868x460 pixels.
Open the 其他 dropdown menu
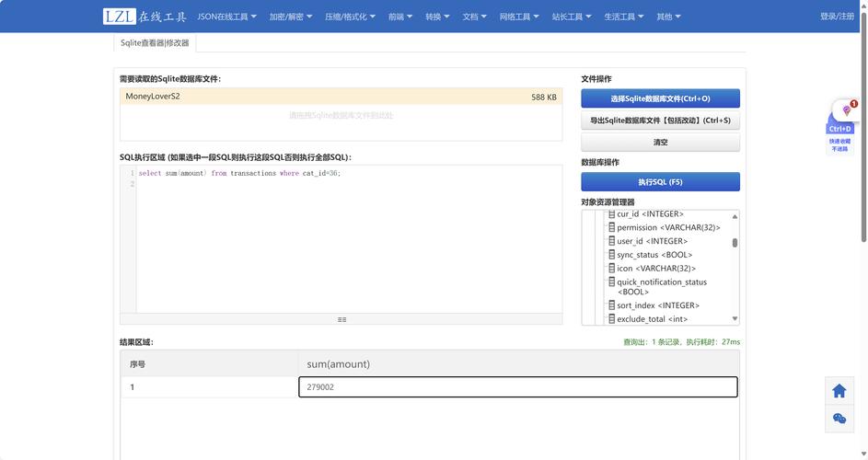click(x=668, y=17)
